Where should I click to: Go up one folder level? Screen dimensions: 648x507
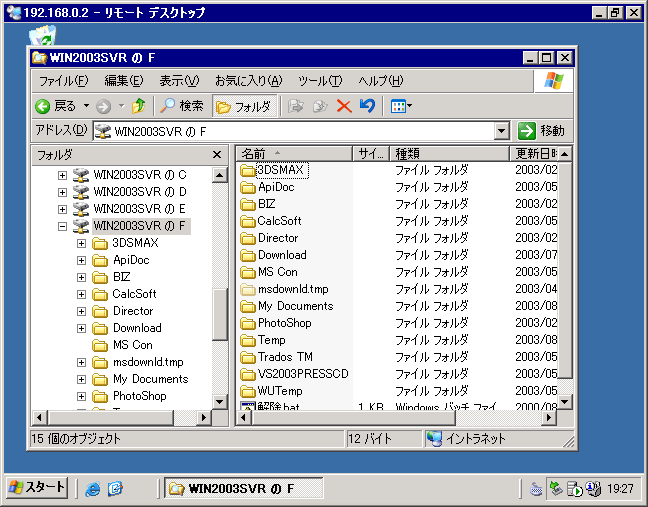[138, 106]
